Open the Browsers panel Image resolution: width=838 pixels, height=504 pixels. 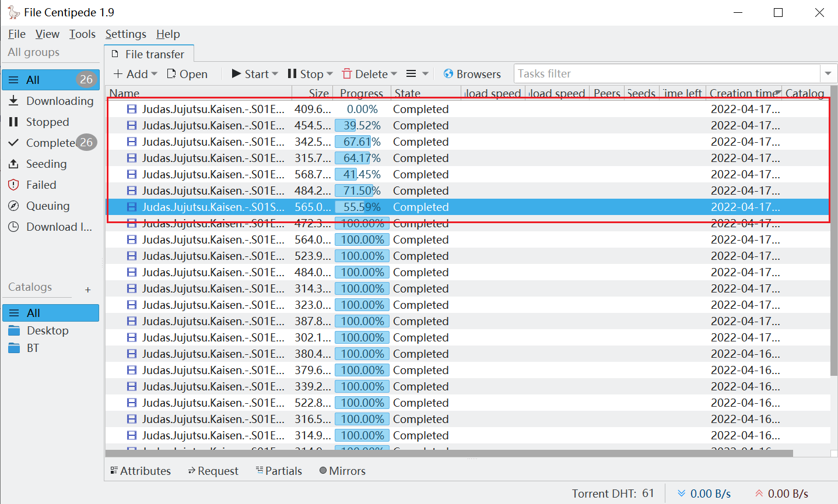[x=472, y=73]
